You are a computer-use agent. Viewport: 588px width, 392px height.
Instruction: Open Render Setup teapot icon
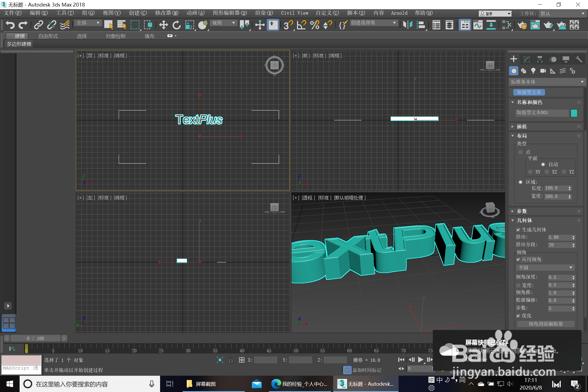(x=522, y=25)
